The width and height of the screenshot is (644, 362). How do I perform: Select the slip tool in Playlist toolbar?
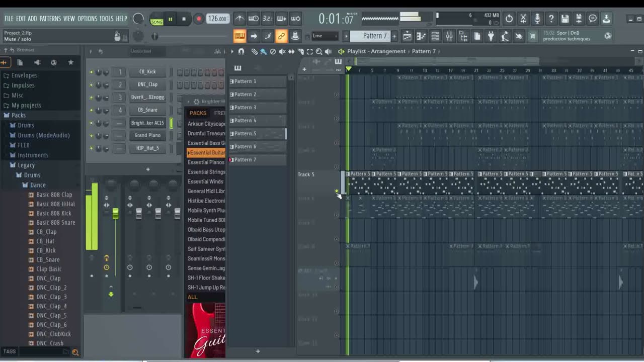pyautogui.click(x=291, y=51)
